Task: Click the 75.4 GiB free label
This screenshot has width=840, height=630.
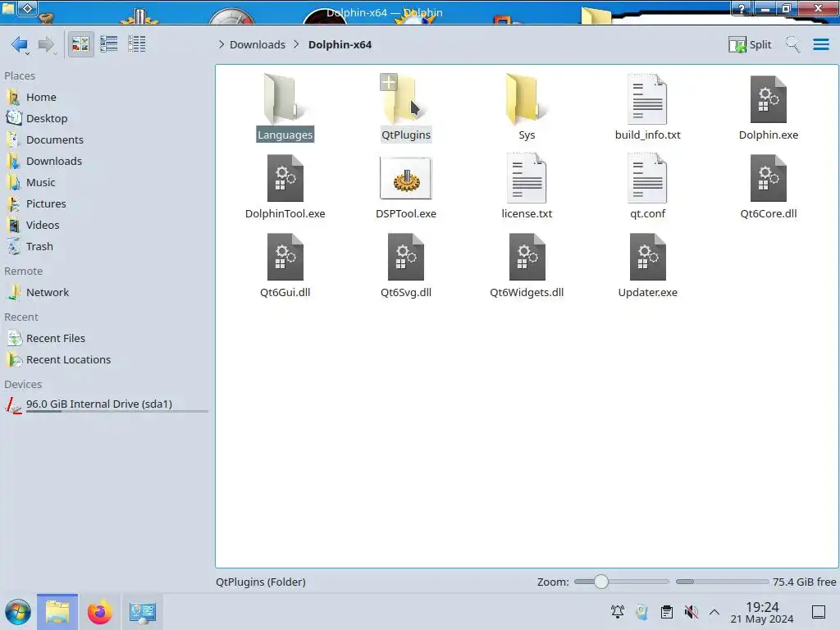Action: point(804,582)
